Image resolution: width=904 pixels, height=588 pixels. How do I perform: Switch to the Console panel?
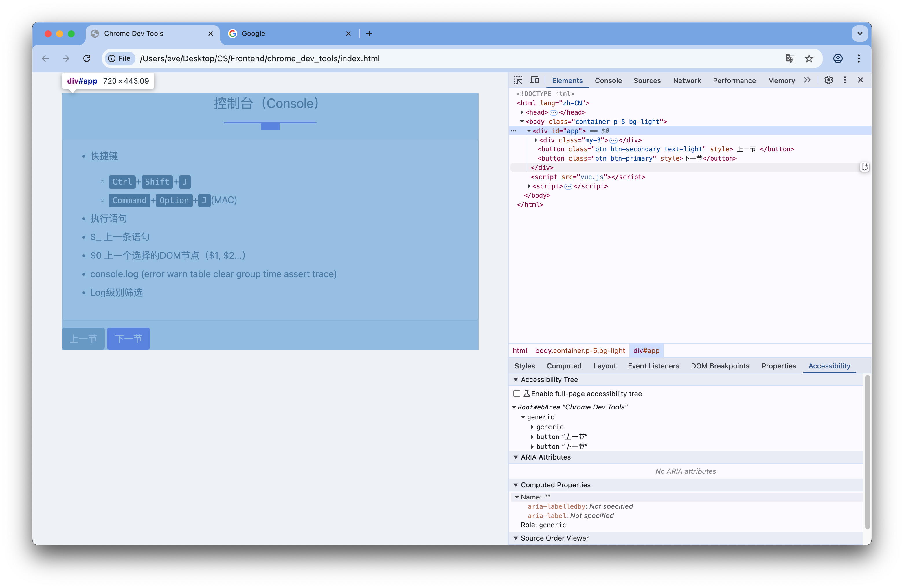point(608,80)
